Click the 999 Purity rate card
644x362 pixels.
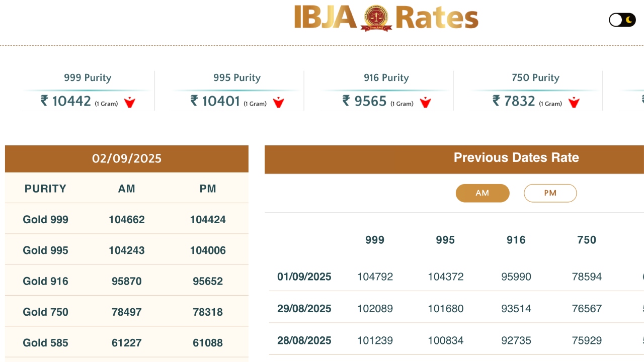coord(88,90)
